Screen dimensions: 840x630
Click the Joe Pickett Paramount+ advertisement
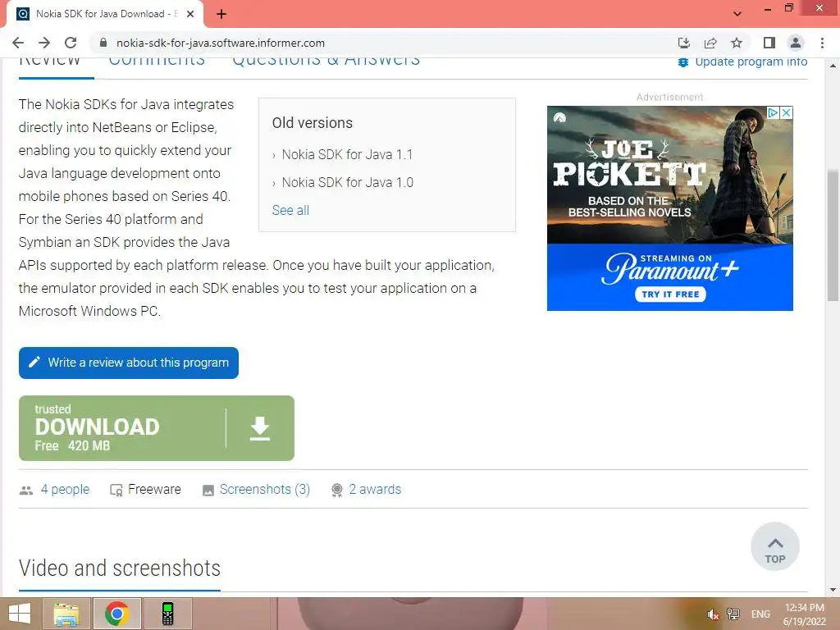(669, 208)
